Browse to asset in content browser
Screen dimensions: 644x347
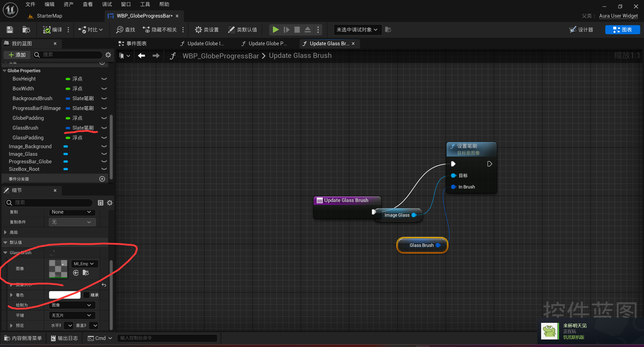tap(26, 30)
